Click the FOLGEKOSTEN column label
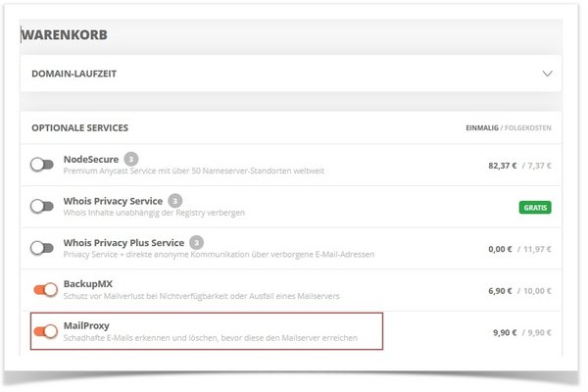Viewport: 588px width, 392px height. coord(528,128)
